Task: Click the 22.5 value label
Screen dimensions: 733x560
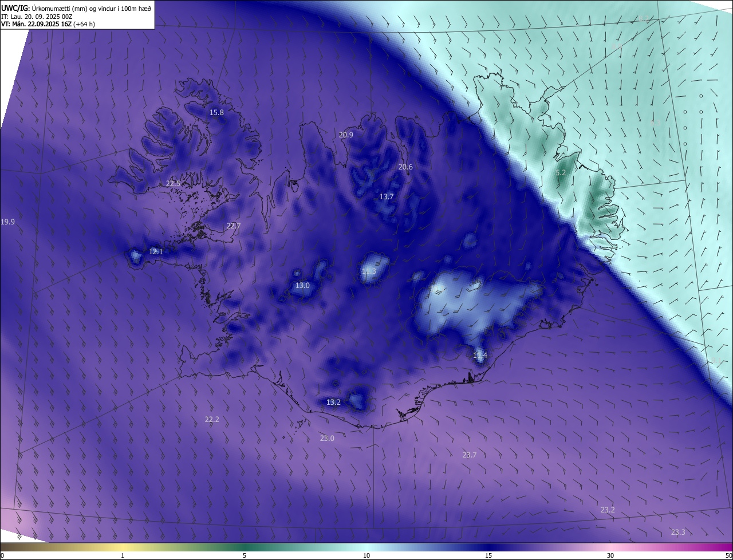Action: pos(173,184)
